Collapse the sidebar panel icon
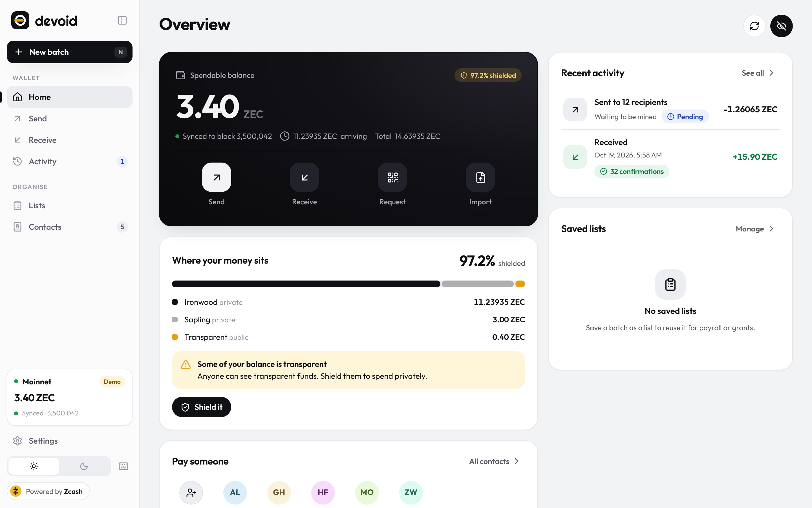812x508 pixels. [122, 21]
